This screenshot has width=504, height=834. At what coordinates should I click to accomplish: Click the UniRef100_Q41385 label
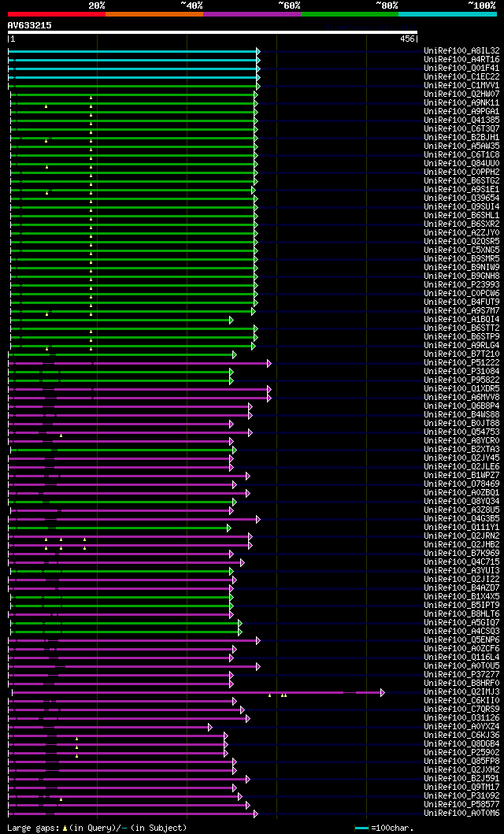click(461, 120)
